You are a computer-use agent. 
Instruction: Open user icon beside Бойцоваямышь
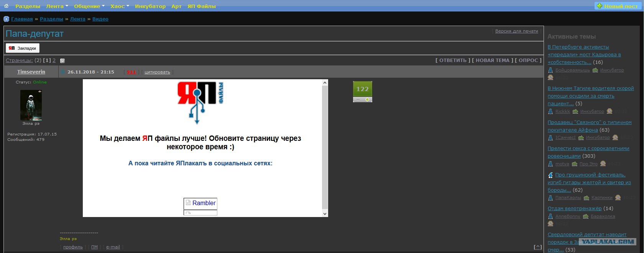(550, 70)
